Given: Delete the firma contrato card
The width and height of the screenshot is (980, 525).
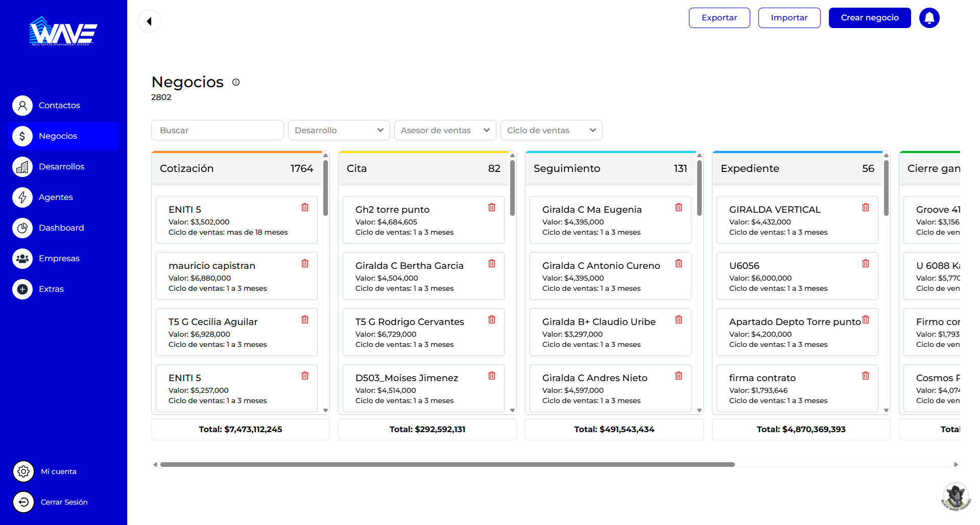Looking at the screenshot, I should [x=866, y=376].
